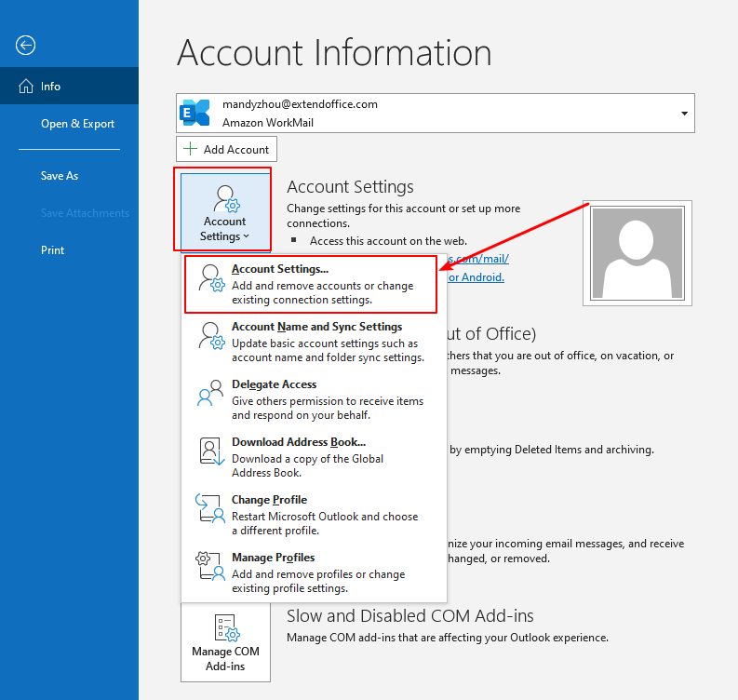Click the Exchange account logo icon

click(x=195, y=113)
